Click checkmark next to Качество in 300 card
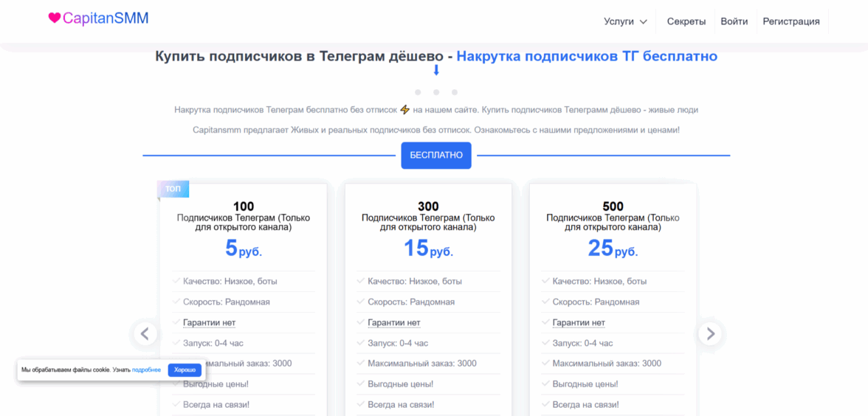Screen dimensions: 868x416 (361, 281)
